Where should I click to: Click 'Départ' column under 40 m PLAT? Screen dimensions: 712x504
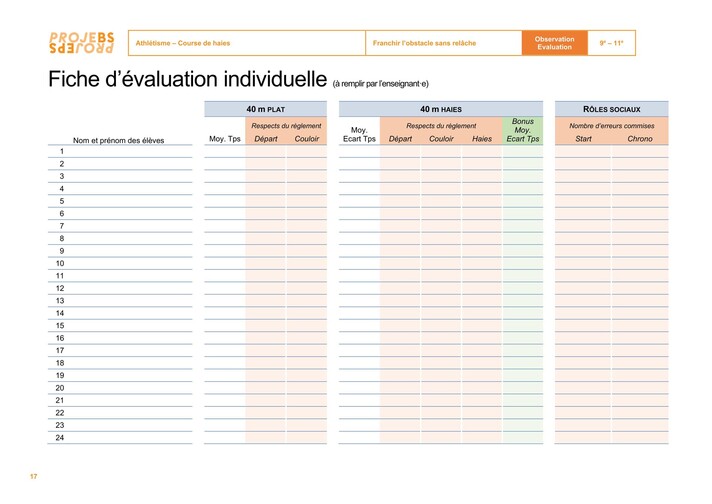point(266,138)
